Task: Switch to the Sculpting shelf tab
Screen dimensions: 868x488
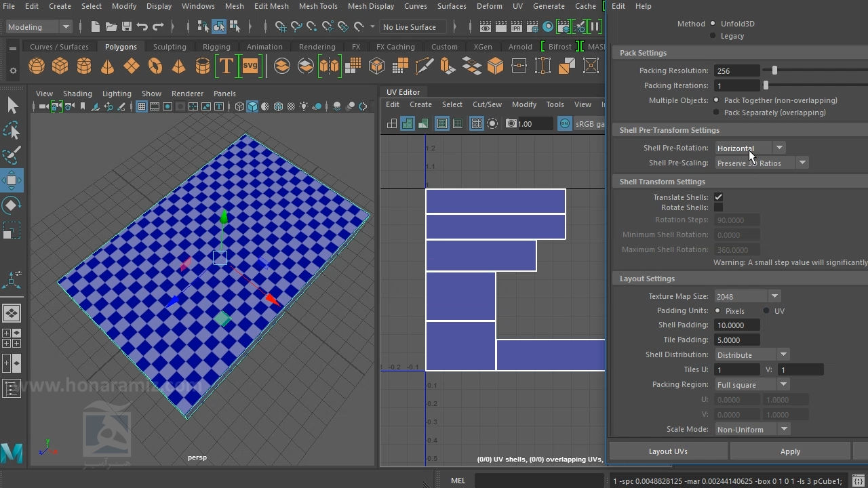Action: [170, 47]
